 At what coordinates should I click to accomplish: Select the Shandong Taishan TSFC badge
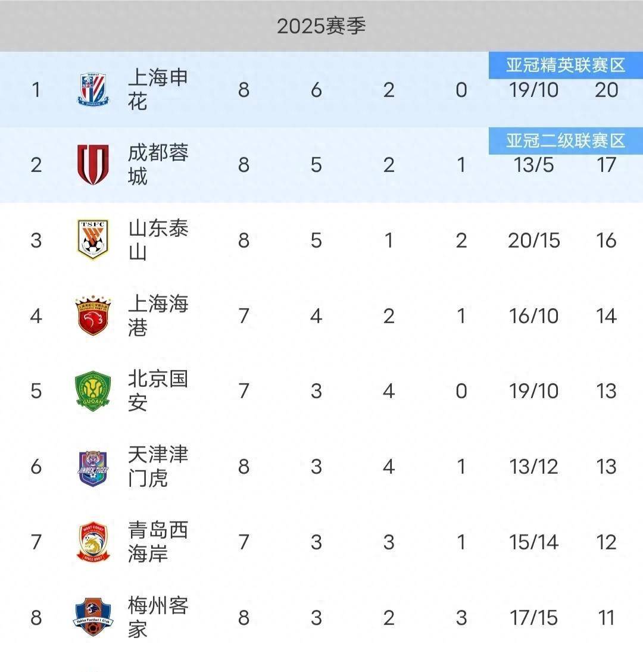pyautogui.click(x=93, y=240)
